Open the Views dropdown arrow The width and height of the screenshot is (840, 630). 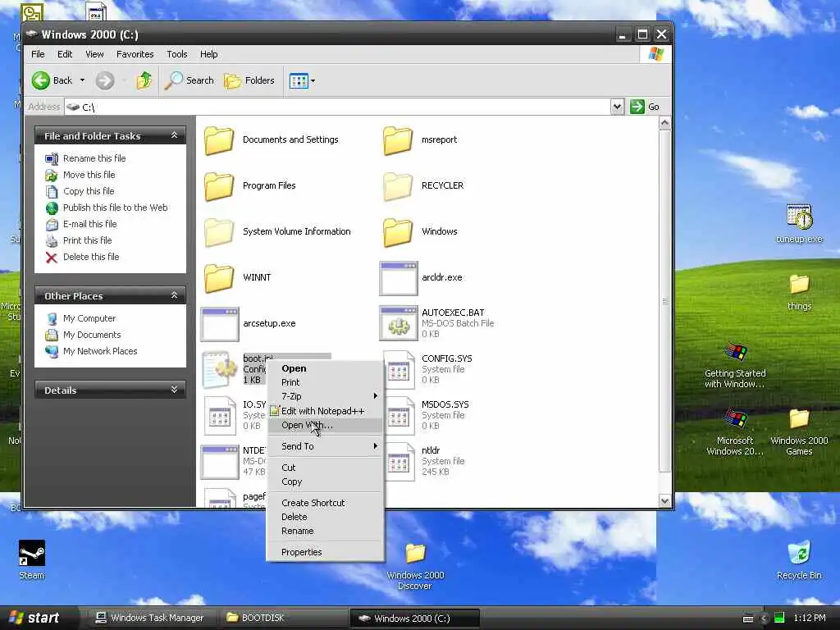[x=313, y=81]
